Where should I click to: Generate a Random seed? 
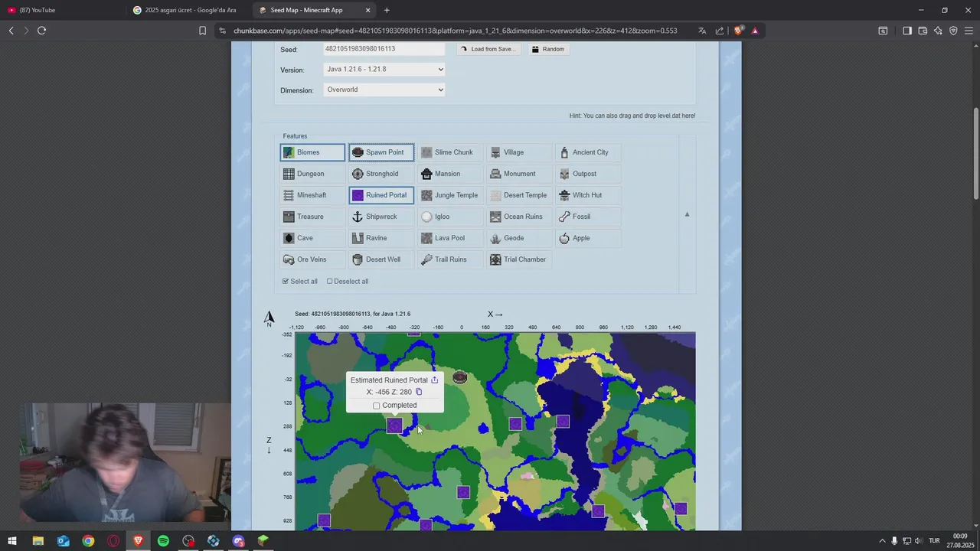coord(548,49)
